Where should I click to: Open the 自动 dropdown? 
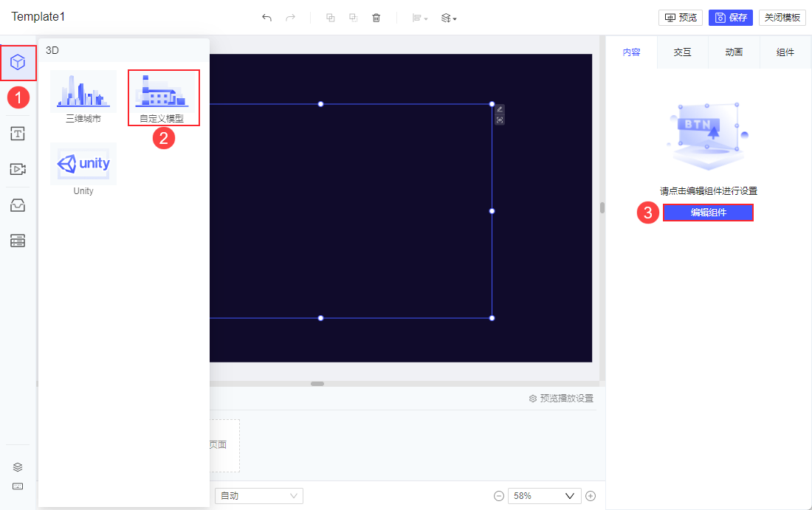click(x=258, y=496)
